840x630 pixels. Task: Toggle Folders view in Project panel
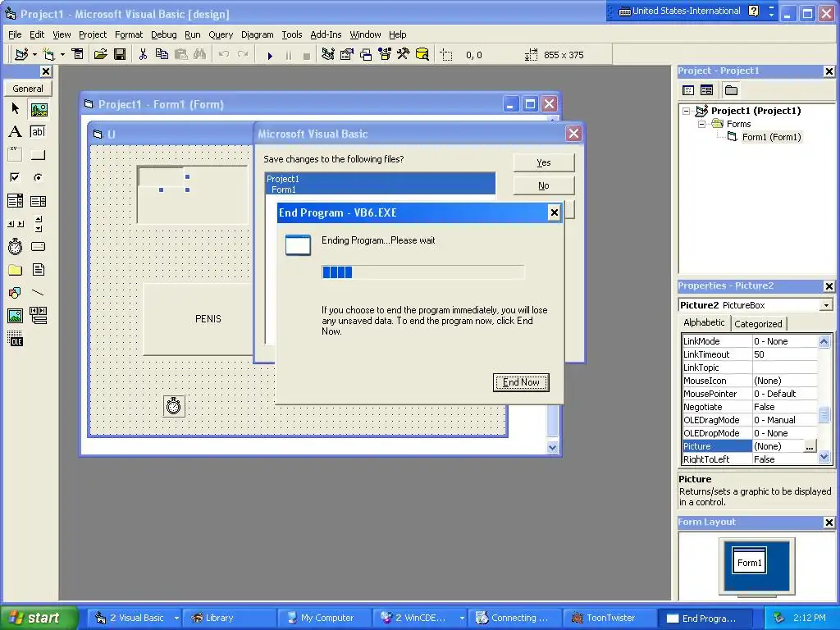[x=731, y=90]
